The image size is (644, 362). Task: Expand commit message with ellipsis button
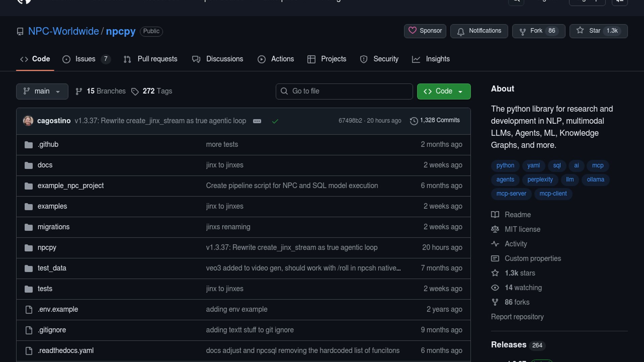pyautogui.click(x=257, y=121)
